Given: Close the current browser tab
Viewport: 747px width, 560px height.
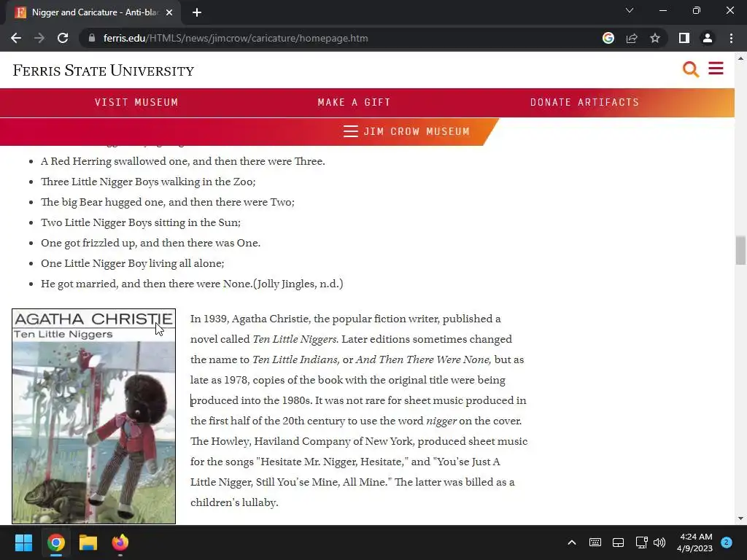Looking at the screenshot, I should click(169, 12).
